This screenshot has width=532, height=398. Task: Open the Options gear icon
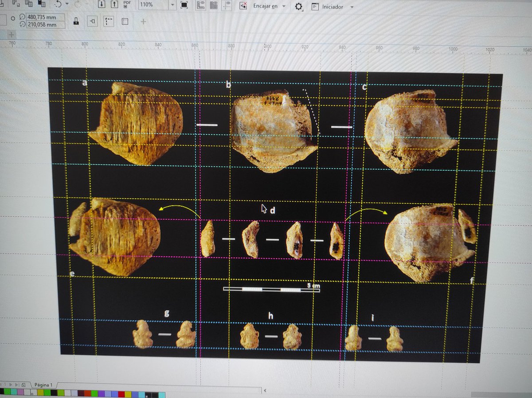point(298,7)
